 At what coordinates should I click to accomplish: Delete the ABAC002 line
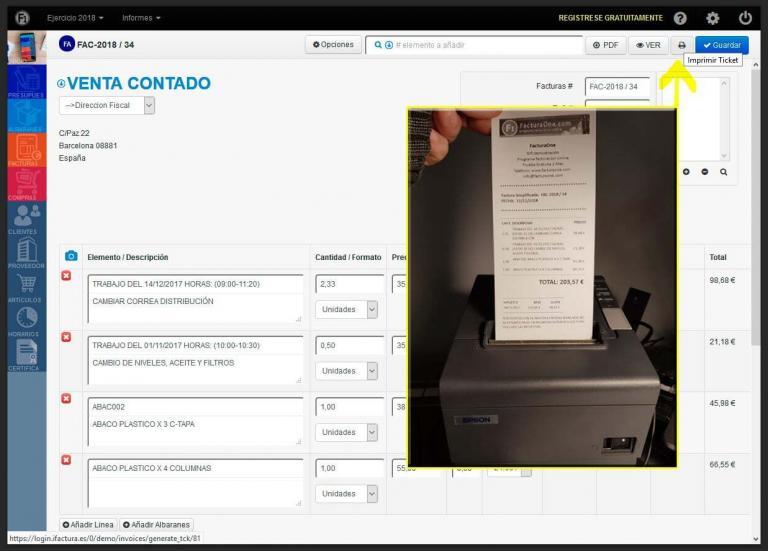(x=66, y=399)
